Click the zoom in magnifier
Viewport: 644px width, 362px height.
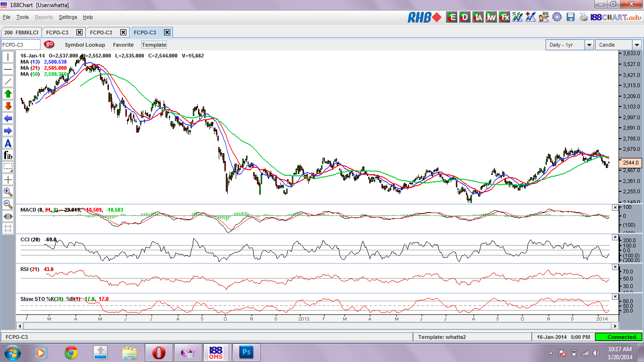[8, 192]
